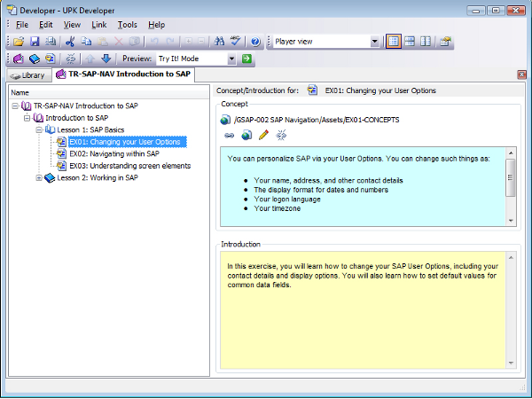Click the globe Create New Web Page icon
The height and width of the screenshot is (399, 532).
click(246, 136)
